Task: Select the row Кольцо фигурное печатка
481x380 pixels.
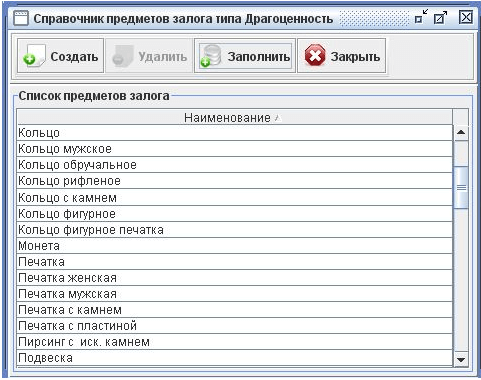Action: 235,230
